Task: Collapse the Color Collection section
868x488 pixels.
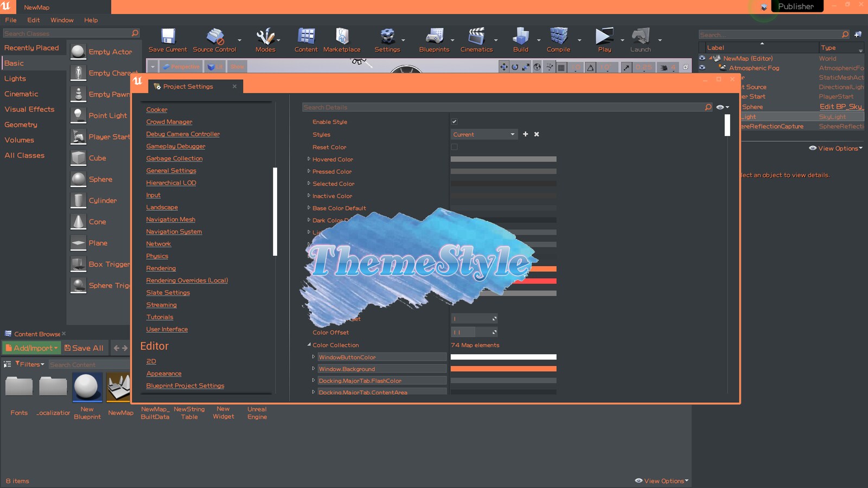Action: click(x=309, y=345)
